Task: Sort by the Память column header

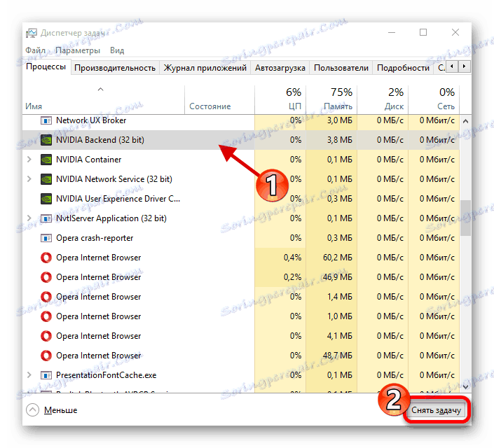Action: point(331,100)
